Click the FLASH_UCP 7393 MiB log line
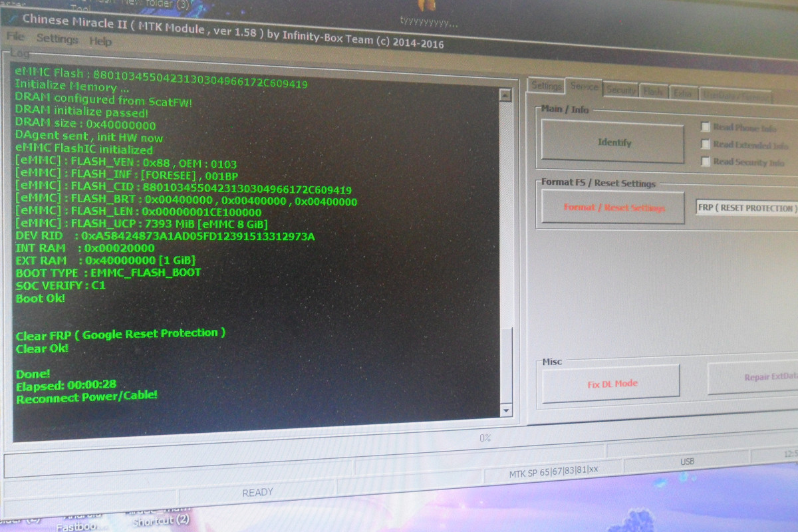Screen dimensions: 798x532 tap(141, 223)
